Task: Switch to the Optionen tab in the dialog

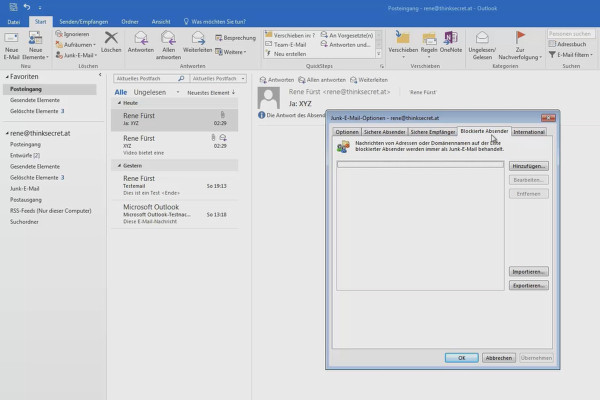Action: pyautogui.click(x=347, y=132)
